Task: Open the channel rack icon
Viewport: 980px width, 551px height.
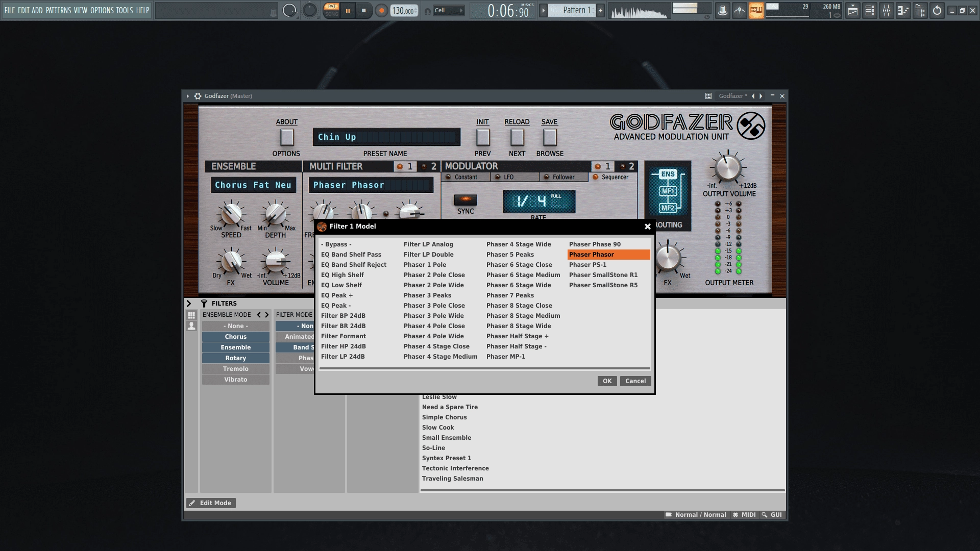Action: pyautogui.click(x=870, y=10)
